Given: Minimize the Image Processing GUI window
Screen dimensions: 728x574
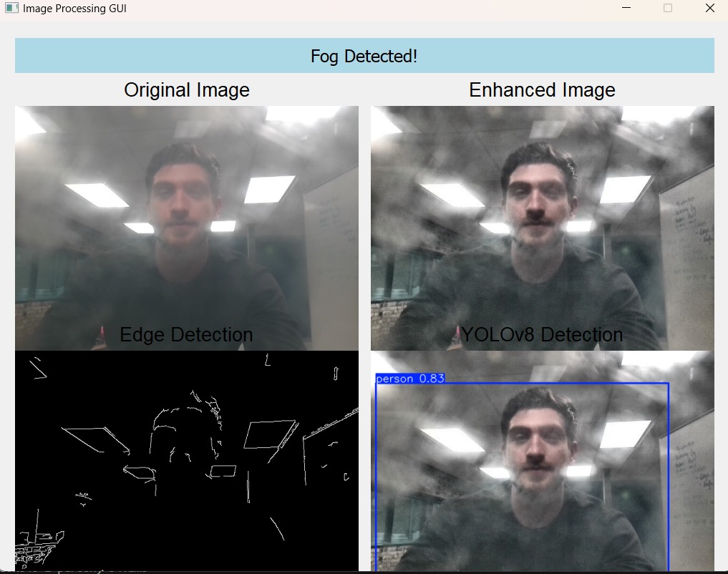Looking at the screenshot, I should pos(626,8).
